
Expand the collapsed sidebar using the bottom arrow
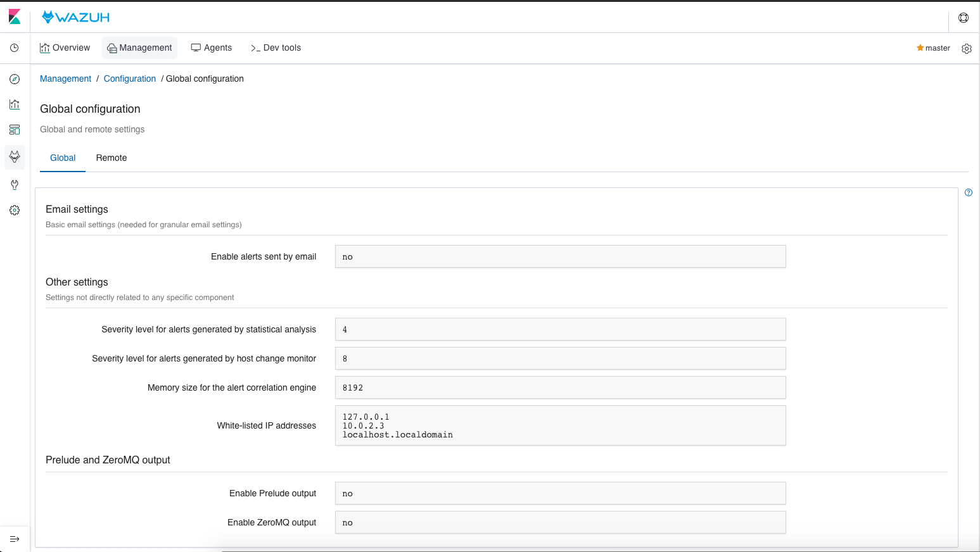click(14, 537)
